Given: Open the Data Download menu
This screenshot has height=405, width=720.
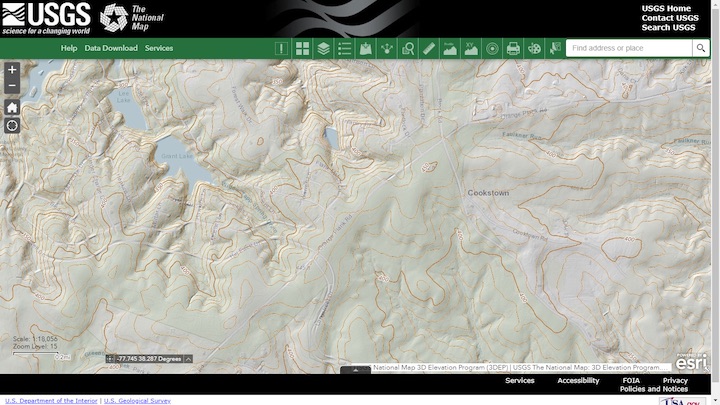Looking at the screenshot, I should pyautogui.click(x=111, y=48).
